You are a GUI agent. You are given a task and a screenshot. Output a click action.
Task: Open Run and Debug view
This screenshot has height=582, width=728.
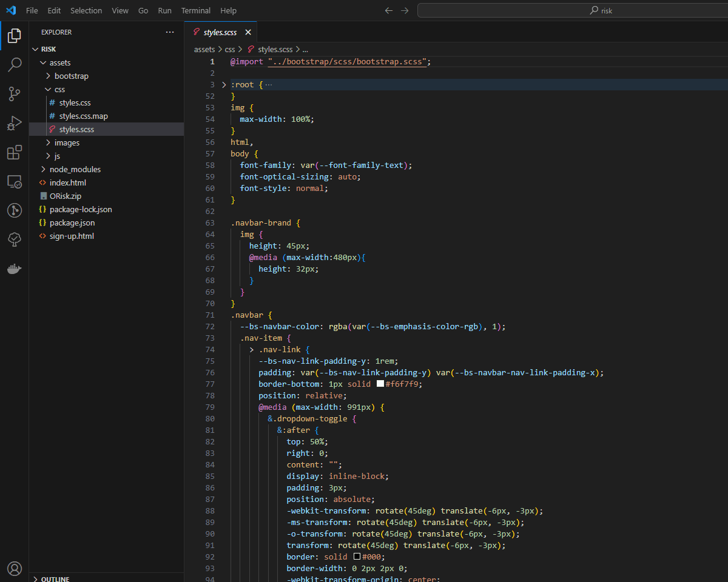tap(15, 123)
